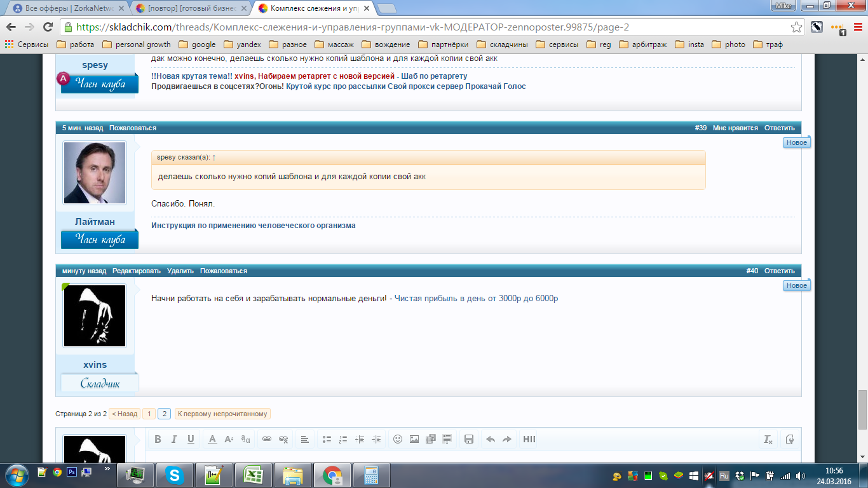Screen dimensions: 868x488
Task: Click the undo arrow in the editor
Action: tap(490, 439)
